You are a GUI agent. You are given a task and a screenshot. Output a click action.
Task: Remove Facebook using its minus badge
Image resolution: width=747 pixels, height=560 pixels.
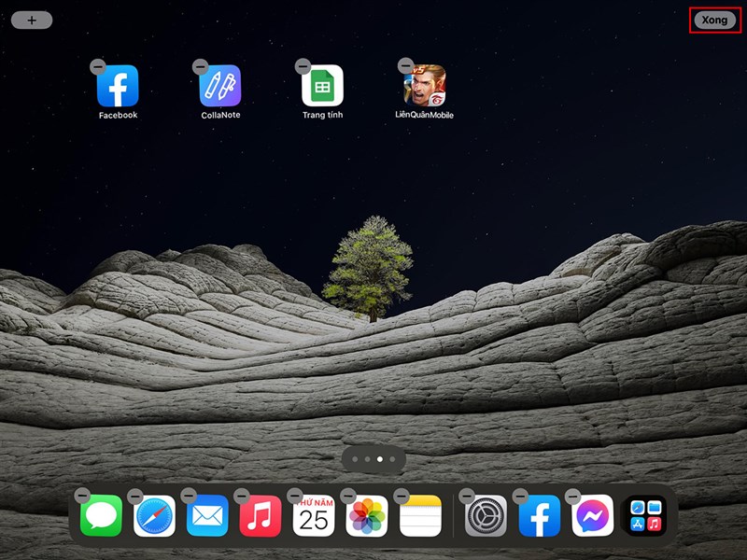point(96,64)
